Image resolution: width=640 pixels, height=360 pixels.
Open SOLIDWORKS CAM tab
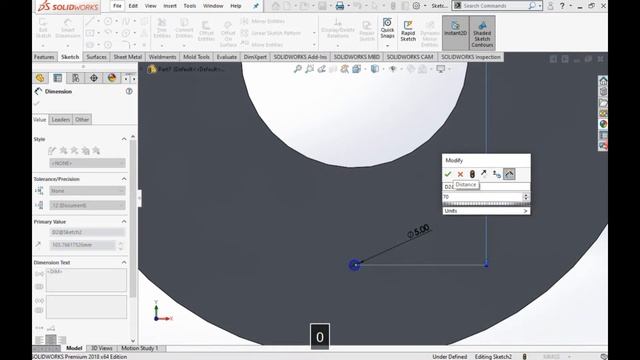[410, 57]
